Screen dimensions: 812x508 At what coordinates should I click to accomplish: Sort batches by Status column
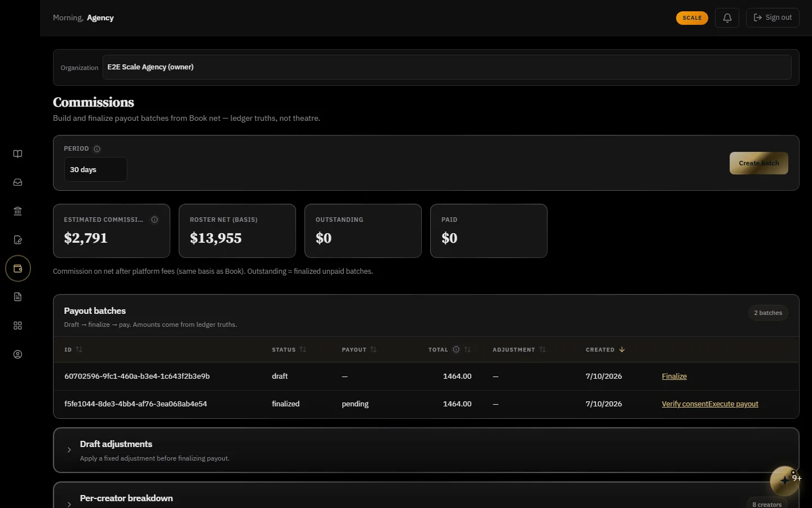pyautogui.click(x=289, y=350)
